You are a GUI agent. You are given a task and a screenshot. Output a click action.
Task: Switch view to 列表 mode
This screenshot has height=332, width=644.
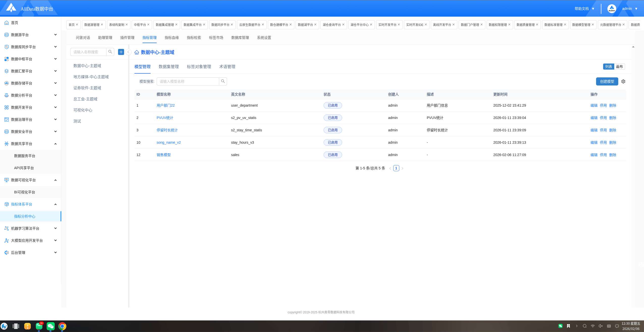coord(608,67)
